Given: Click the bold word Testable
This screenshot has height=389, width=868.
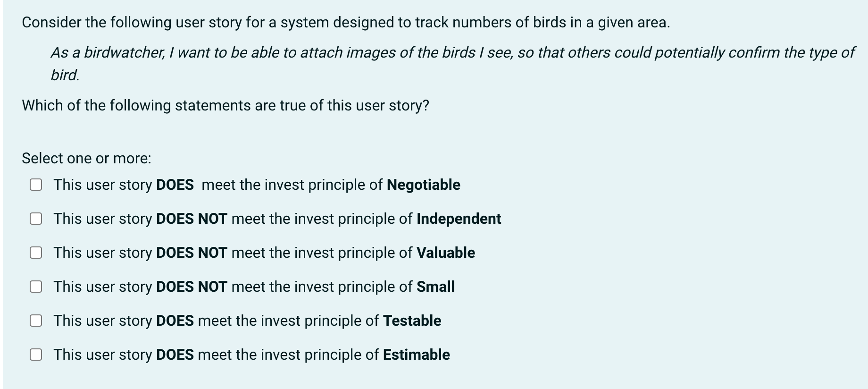Looking at the screenshot, I should point(412,321).
